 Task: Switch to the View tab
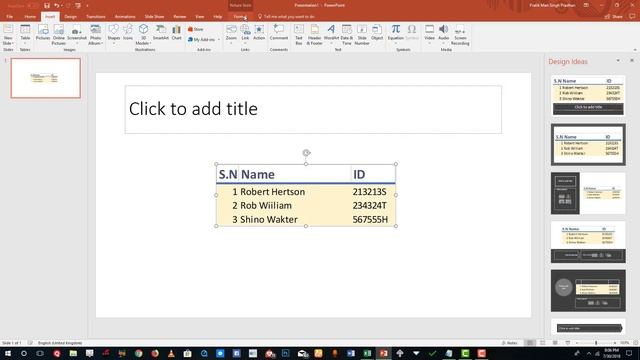point(200,17)
